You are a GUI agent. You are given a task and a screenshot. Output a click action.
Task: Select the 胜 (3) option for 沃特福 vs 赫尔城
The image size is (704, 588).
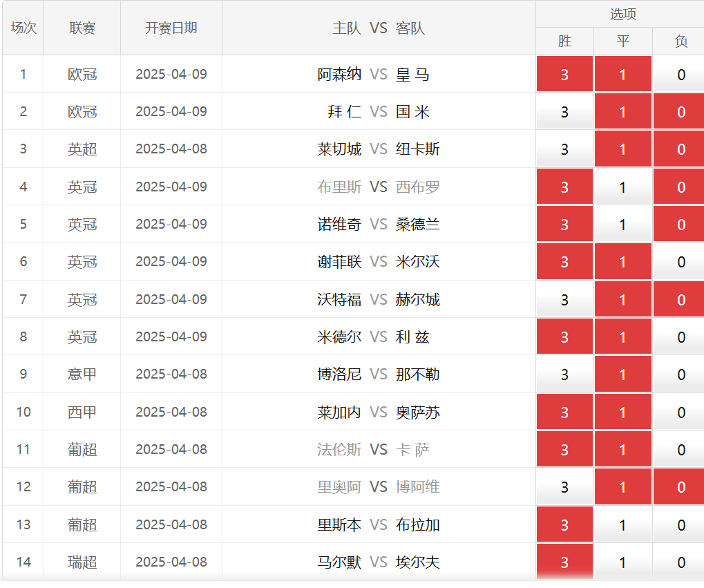point(564,299)
